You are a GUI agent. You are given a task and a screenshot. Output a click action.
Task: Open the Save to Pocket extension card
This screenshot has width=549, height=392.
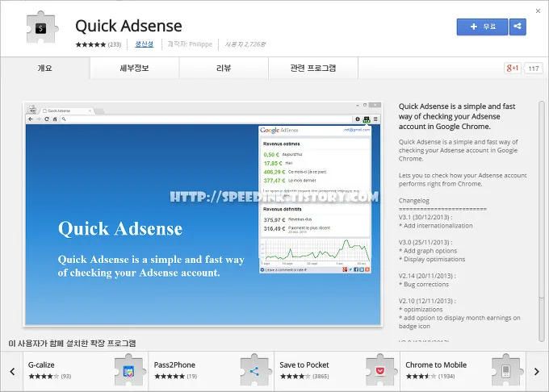click(x=337, y=371)
